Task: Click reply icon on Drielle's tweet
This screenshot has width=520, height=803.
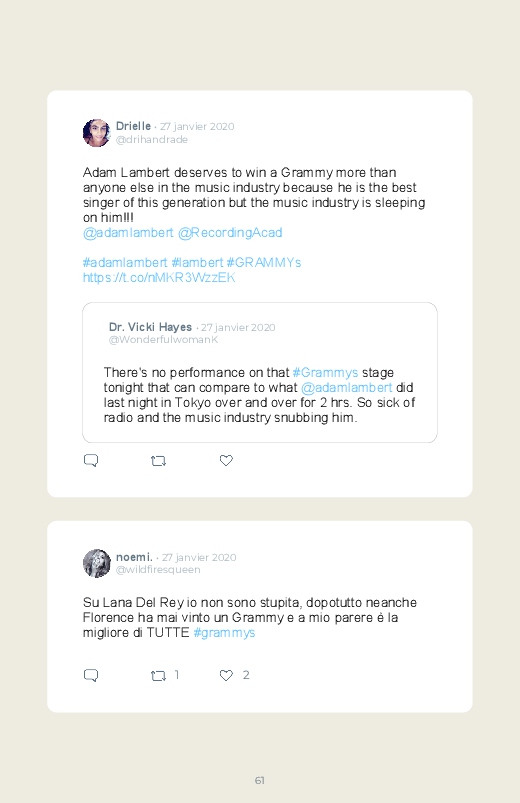Action: pyautogui.click(x=91, y=460)
